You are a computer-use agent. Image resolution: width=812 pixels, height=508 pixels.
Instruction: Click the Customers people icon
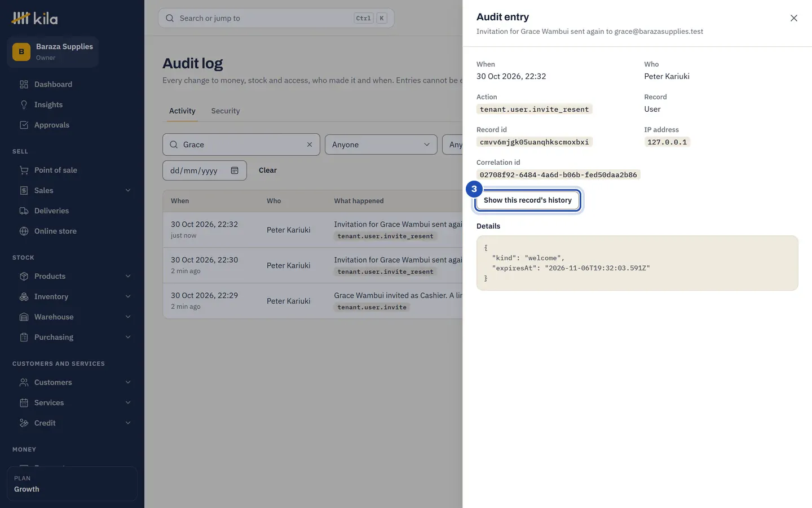(24, 382)
